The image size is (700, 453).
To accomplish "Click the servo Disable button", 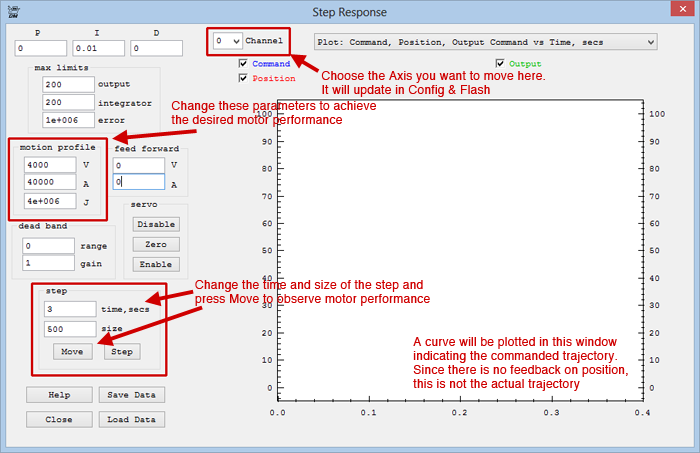I will pos(155,224).
